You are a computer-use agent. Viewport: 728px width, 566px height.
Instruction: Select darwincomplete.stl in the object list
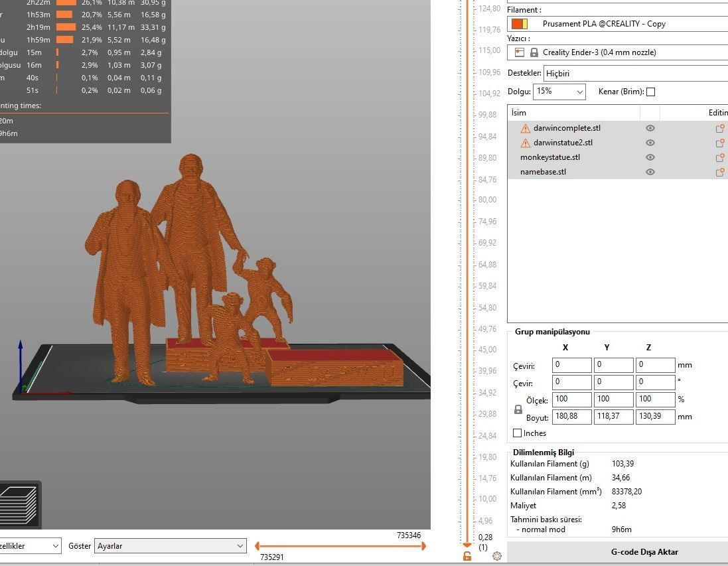point(567,128)
